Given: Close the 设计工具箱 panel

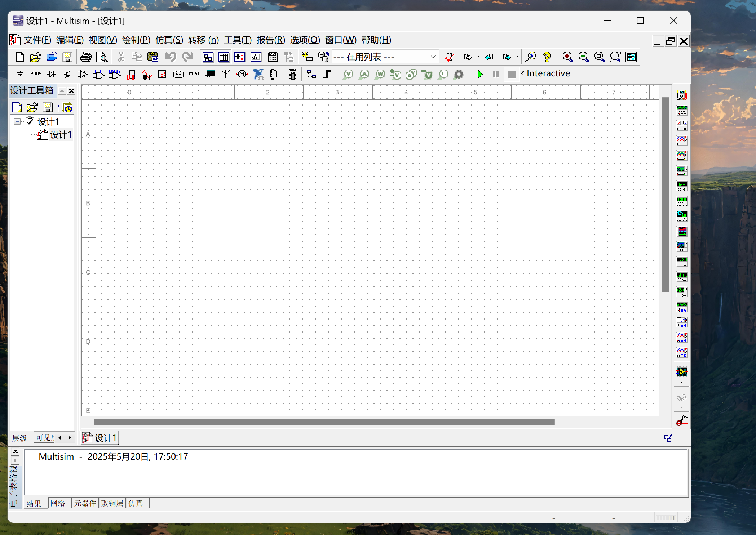Looking at the screenshot, I should 71,91.
